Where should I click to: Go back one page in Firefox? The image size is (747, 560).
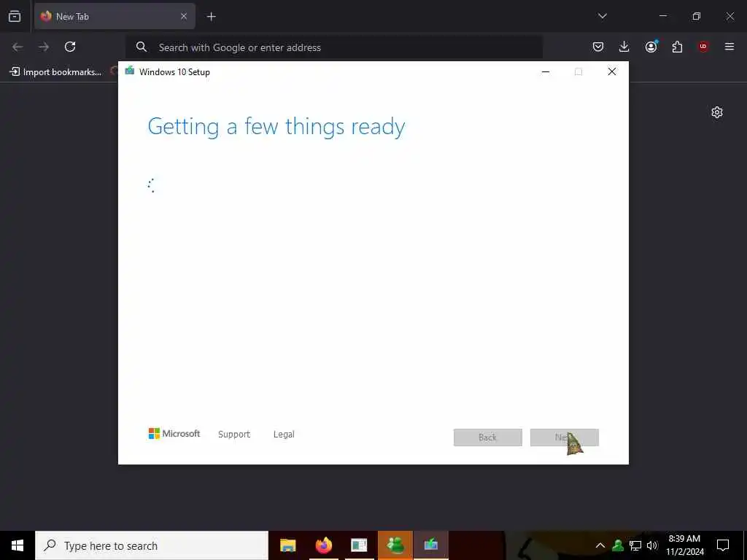[x=18, y=47]
